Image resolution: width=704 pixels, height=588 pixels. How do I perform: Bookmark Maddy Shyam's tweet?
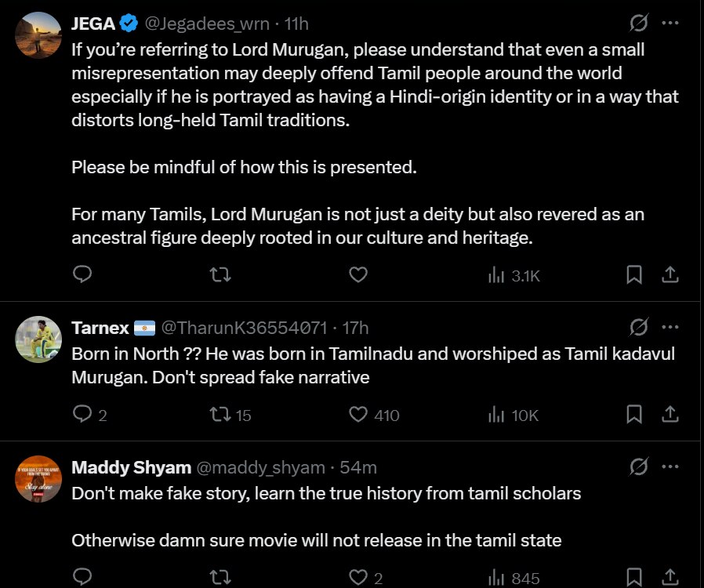[634, 577]
